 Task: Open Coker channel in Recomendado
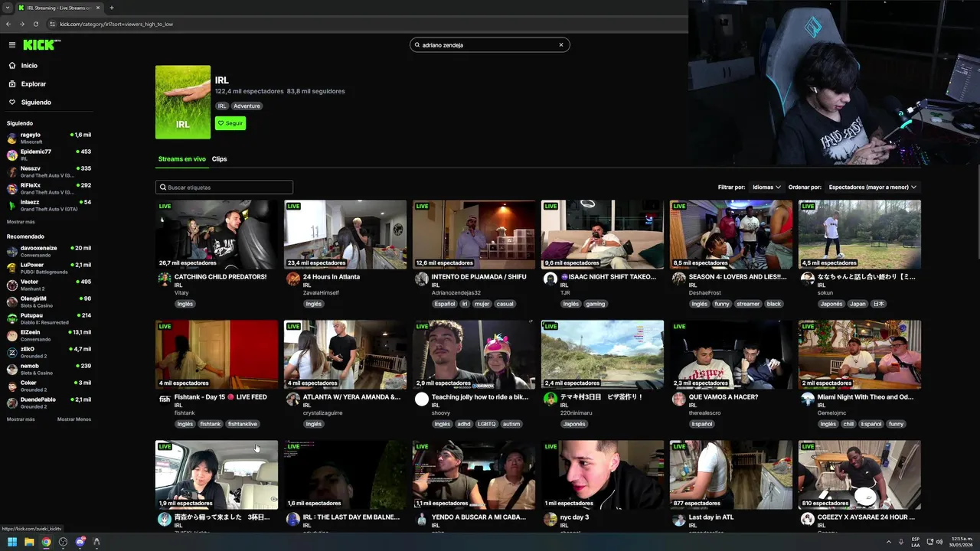coord(48,386)
